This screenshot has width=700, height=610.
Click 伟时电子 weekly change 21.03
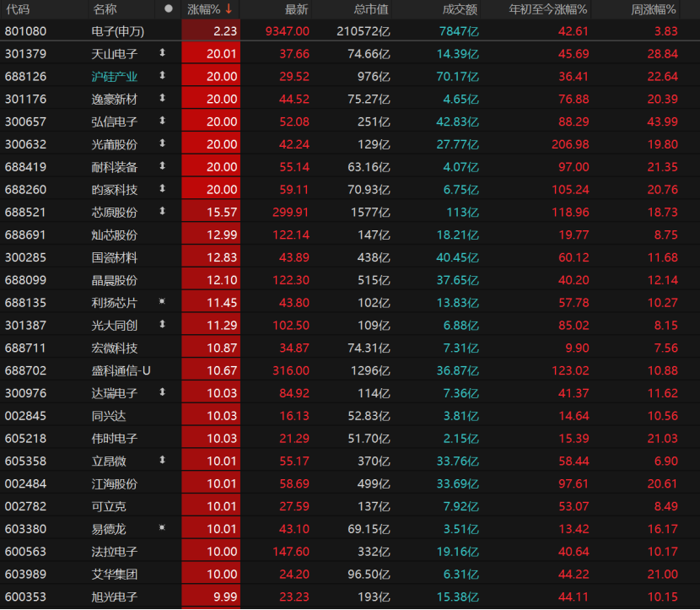(x=663, y=439)
